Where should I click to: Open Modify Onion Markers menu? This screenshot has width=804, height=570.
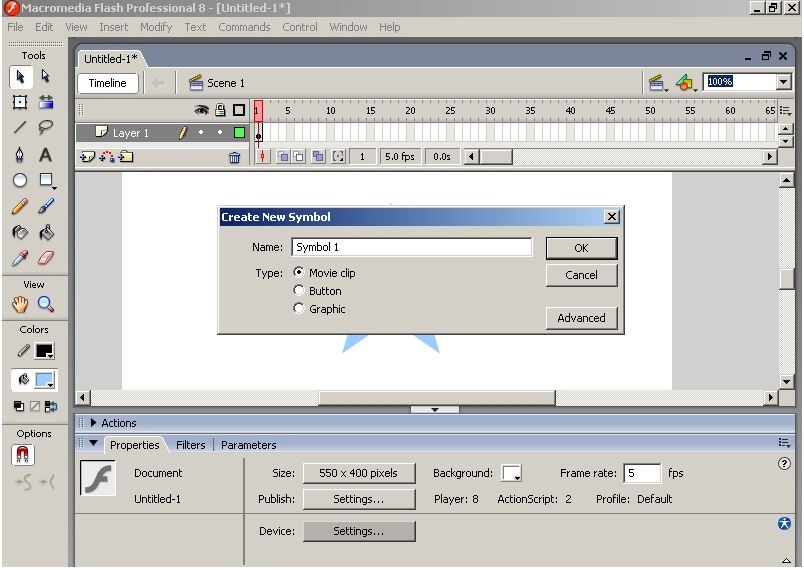(x=338, y=156)
